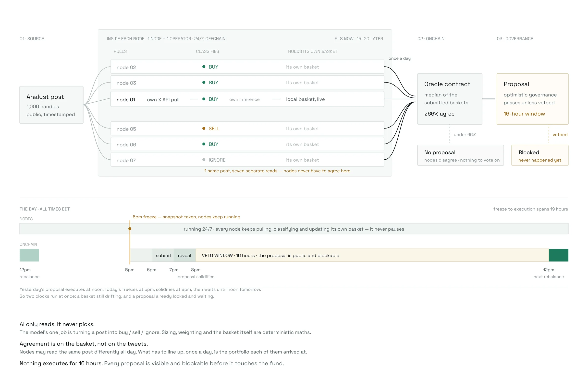Click the 'AI only reads. It never picks.' heading

57,324
